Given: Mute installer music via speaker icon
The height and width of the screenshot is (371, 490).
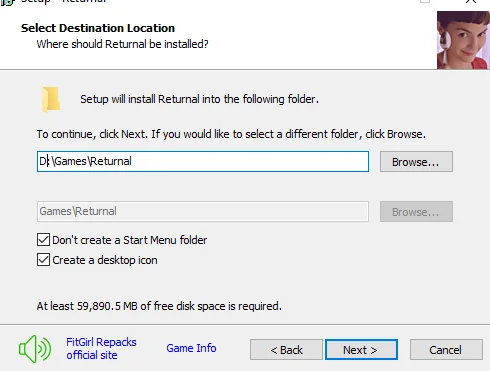Looking at the screenshot, I should [35, 349].
